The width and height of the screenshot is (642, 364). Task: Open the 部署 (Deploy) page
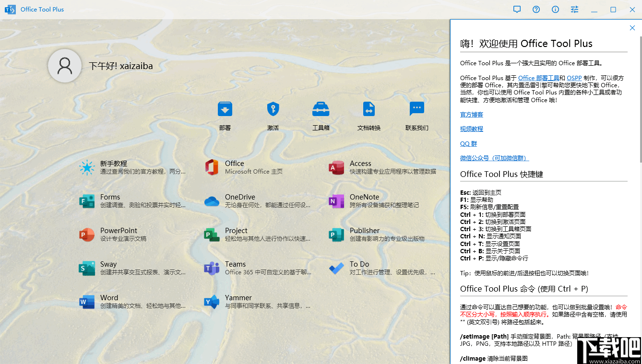225,115
